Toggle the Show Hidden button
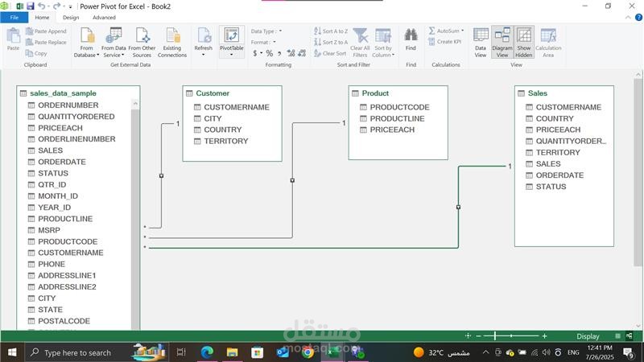 [x=524, y=42]
